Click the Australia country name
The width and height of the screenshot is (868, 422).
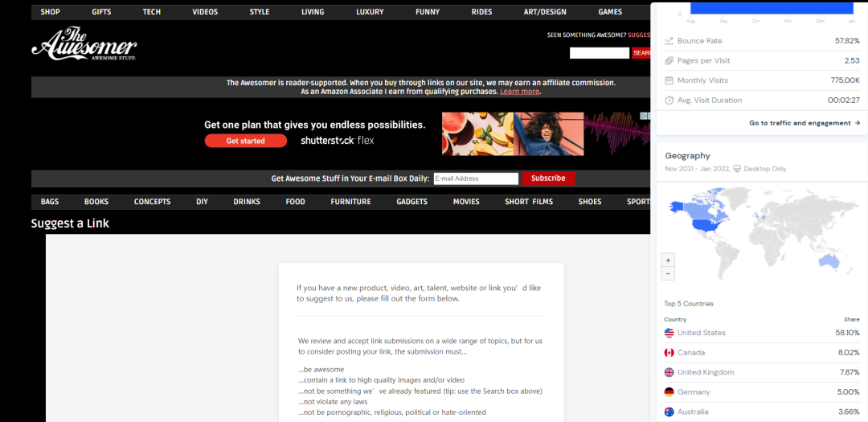coord(693,412)
